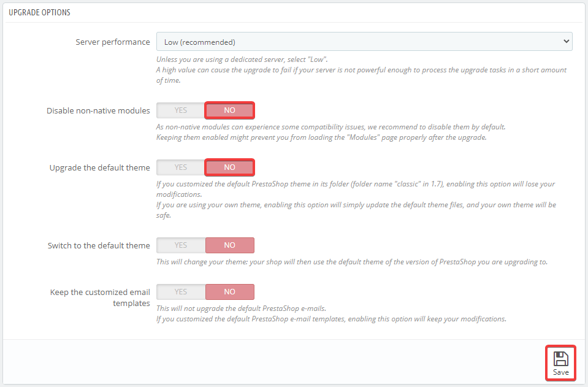
Task: Select NO for Upgrade the default theme
Action: pyautogui.click(x=229, y=167)
